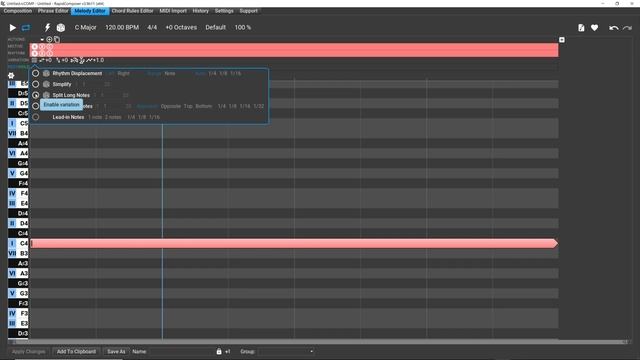Click Save As button
The image size is (640, 360).
point(116,351)
